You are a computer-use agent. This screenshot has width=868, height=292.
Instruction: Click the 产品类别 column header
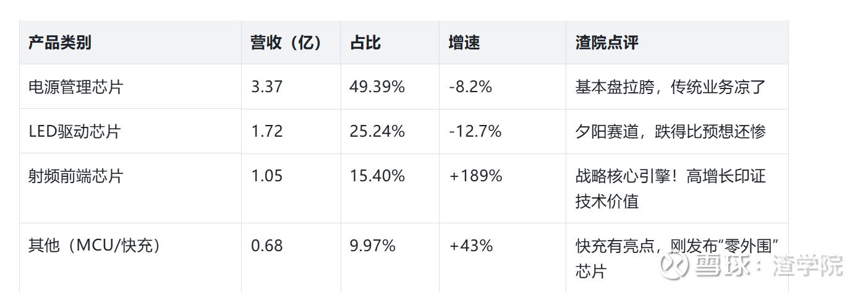click(60, 43)
